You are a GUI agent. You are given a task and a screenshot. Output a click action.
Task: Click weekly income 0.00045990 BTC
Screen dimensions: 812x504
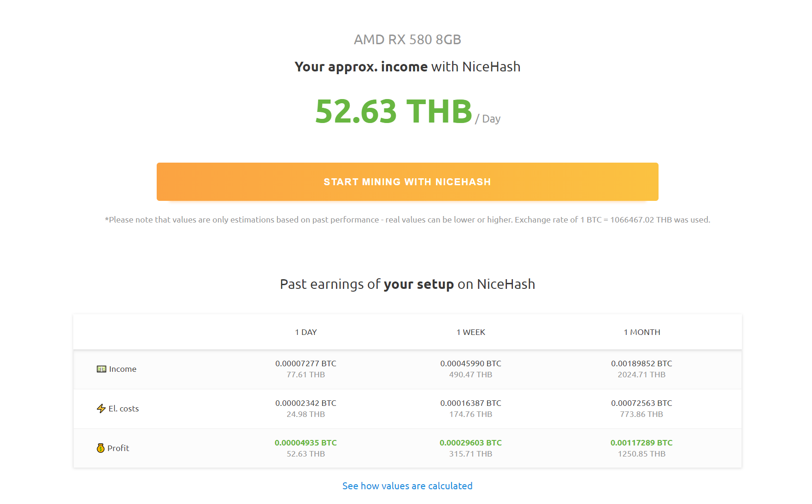[x=471, y=363]
